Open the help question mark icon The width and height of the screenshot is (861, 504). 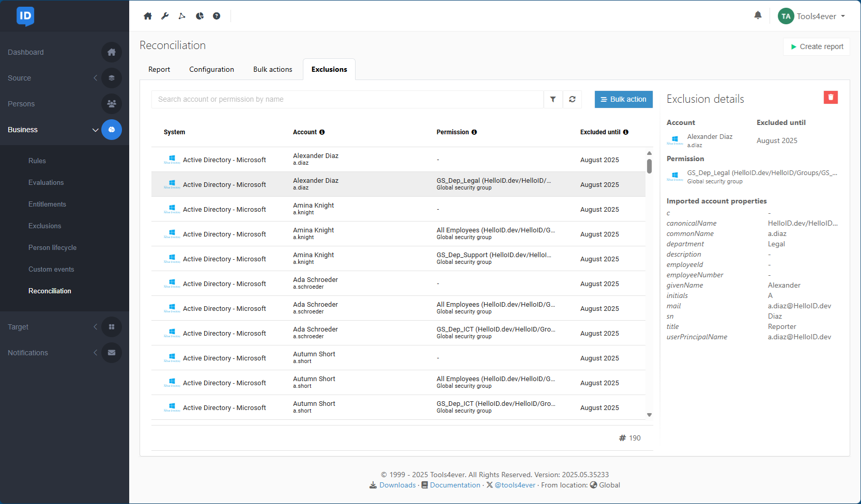(x=217, y=16)
